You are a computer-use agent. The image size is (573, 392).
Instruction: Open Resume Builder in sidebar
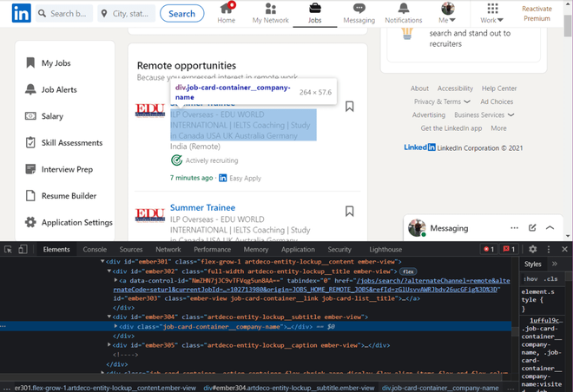(61, 196)
